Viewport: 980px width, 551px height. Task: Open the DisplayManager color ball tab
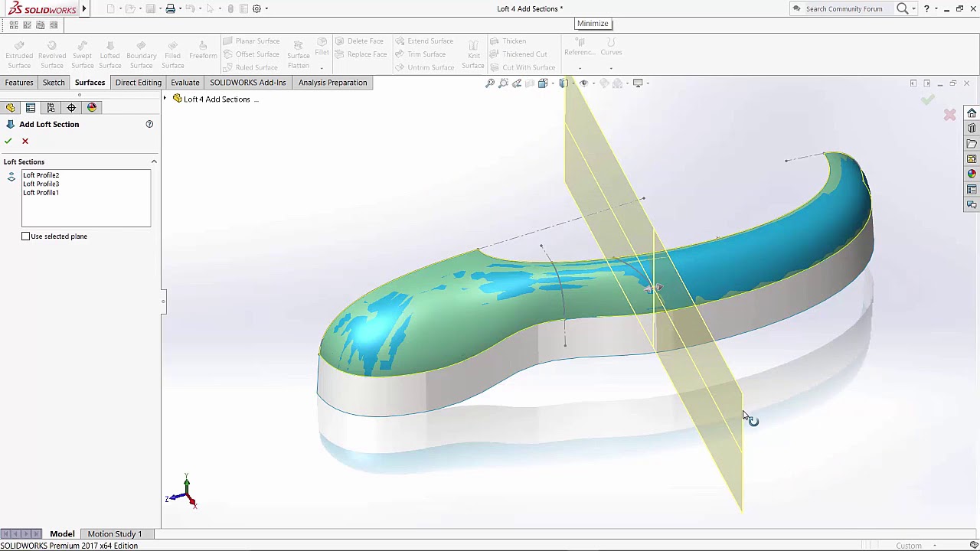pos(92,108)
